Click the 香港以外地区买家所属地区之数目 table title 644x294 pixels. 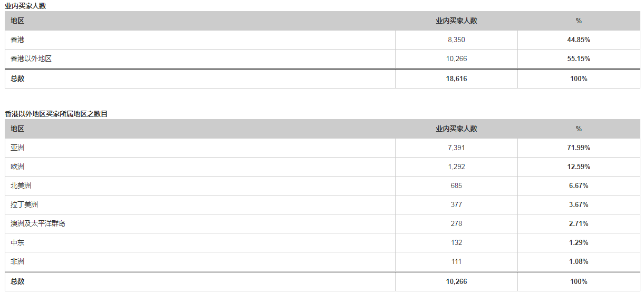pyautogui.click(x=56, y=114)
